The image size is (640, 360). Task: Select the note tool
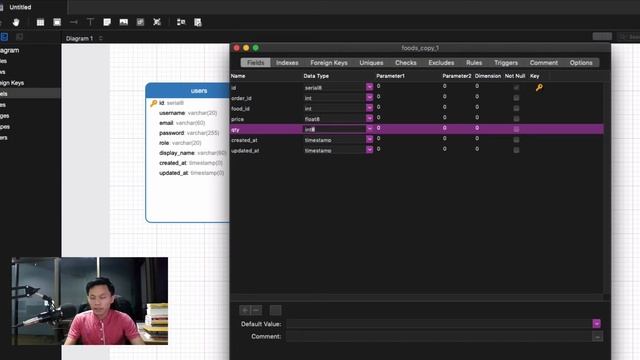[x=107, y=22]
